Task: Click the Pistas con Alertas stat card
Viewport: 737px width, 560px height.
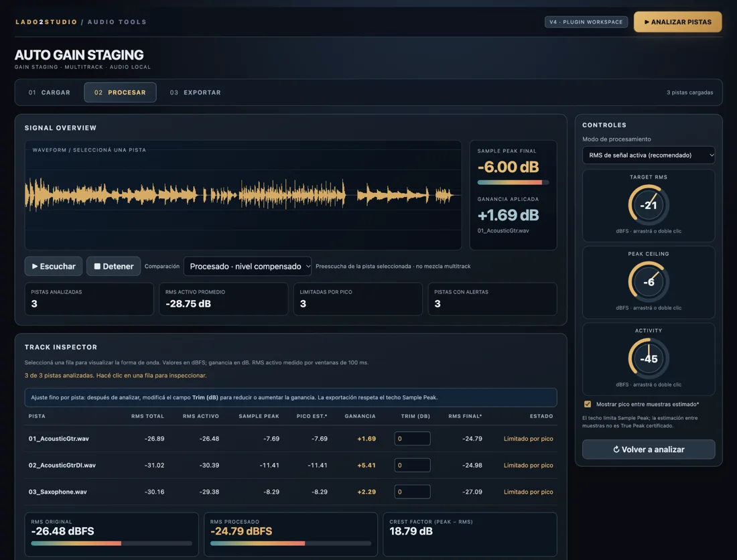Action: click(x=492, y=299)
